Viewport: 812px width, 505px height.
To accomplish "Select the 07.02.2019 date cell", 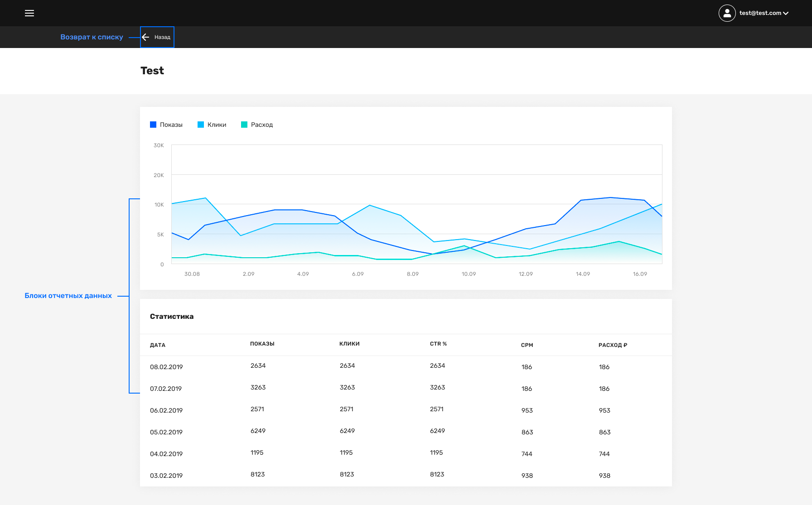I will tap(166, 389).
